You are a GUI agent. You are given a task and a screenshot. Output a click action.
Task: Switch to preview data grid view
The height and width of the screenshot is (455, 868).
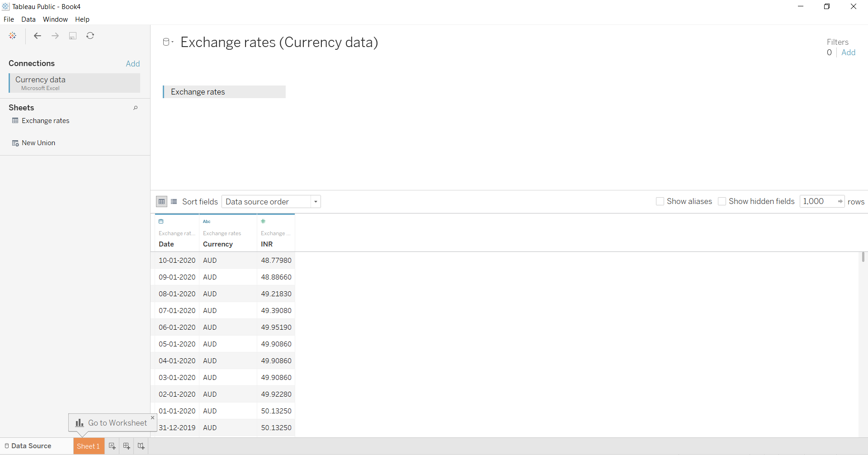[x=161, y=202]
